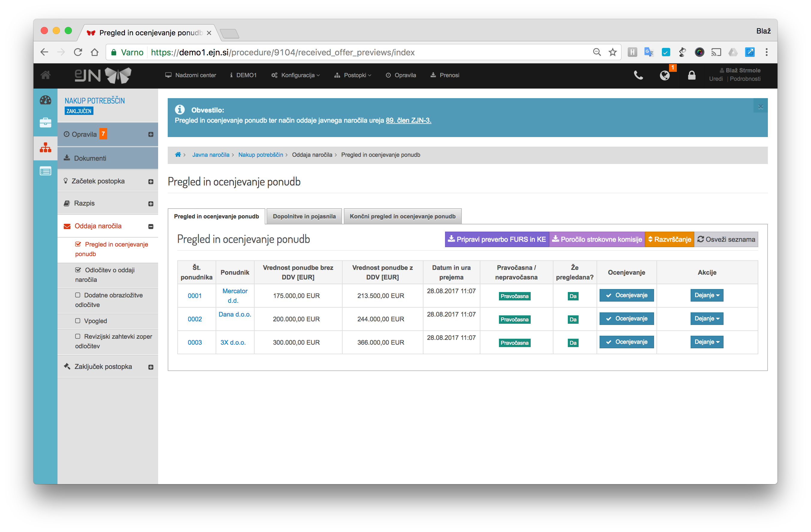Open Dejanje dropdown for 3X d.o.o.
This screenshot has width=811, height=532.
coord(706,342)
